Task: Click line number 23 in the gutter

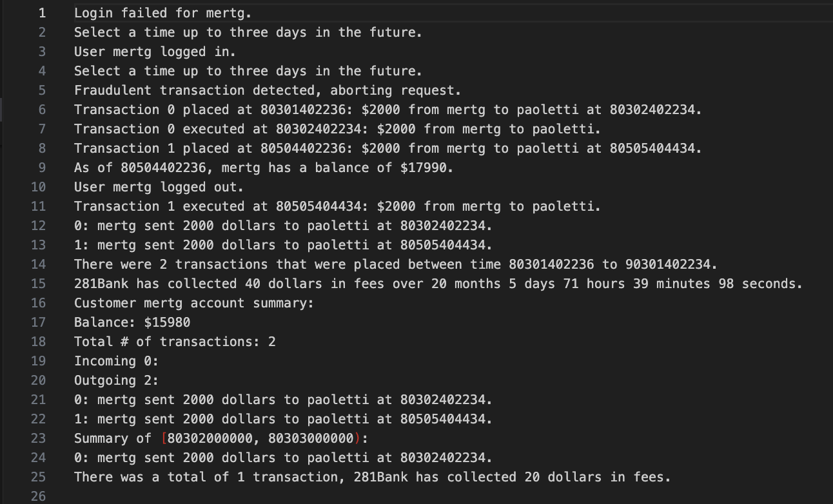Action: point(38,438)
